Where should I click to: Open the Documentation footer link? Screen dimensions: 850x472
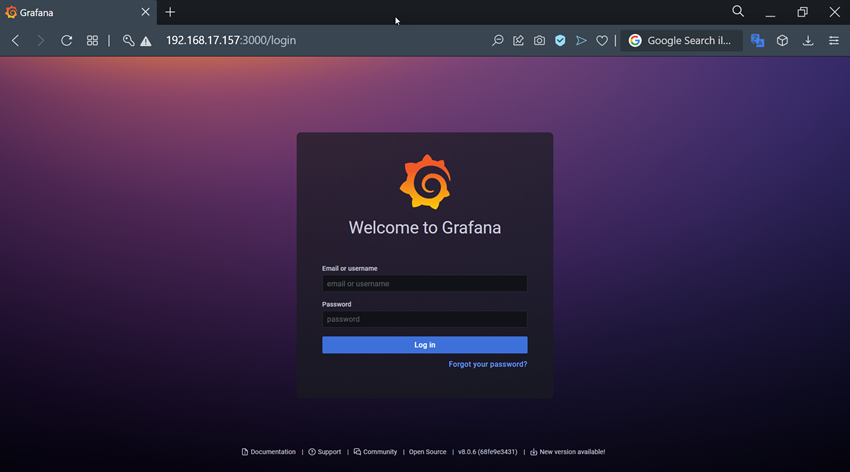272,452
